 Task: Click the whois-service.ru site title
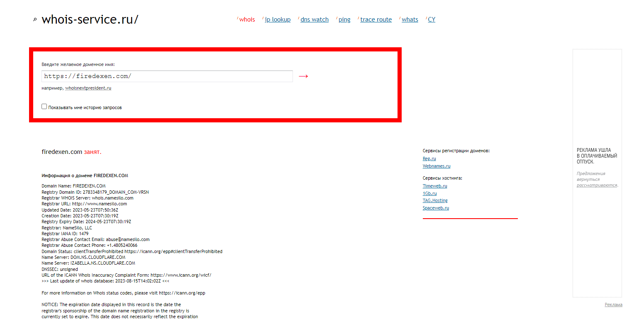90,19
